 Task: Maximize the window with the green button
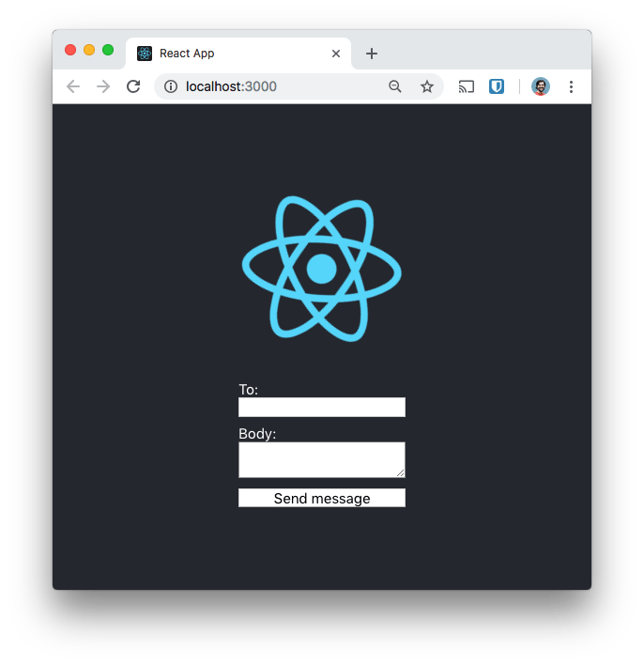click(108, 50)
